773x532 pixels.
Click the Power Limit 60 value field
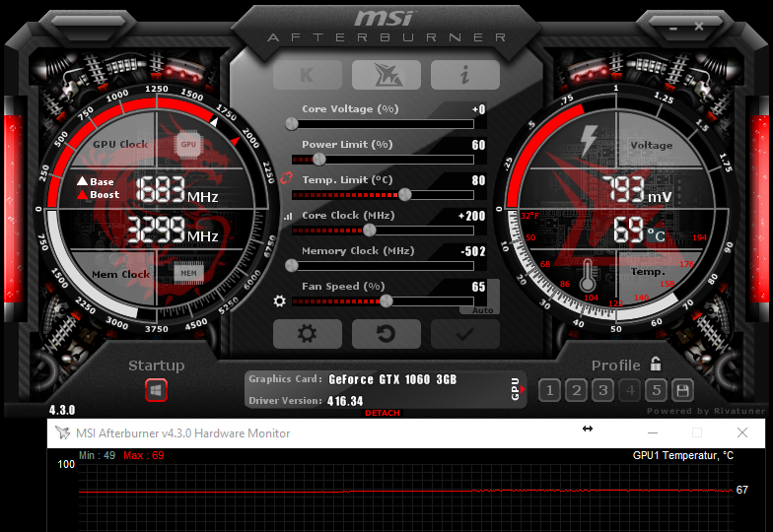[x=478, y=145]
